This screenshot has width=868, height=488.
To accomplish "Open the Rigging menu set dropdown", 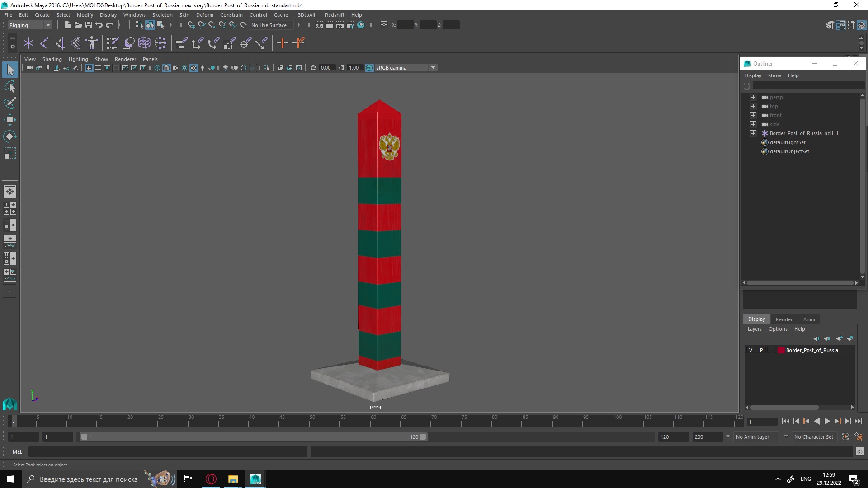I will click(x=30, y=25).
